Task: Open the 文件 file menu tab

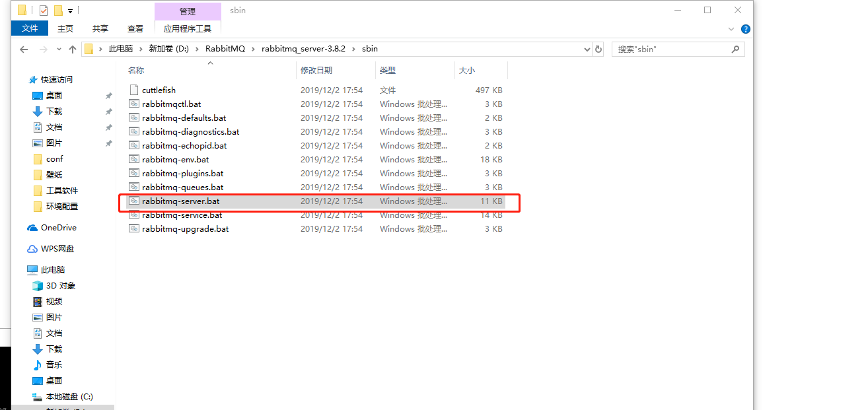Action: click(30, 28)
